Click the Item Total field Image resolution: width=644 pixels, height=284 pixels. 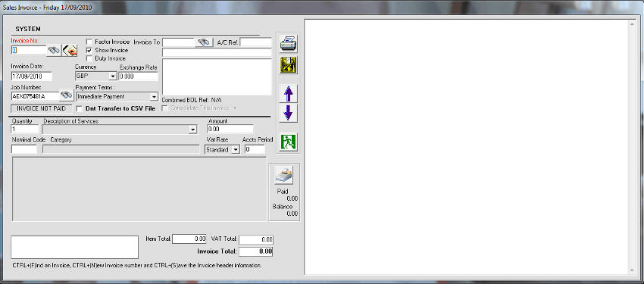189,239
